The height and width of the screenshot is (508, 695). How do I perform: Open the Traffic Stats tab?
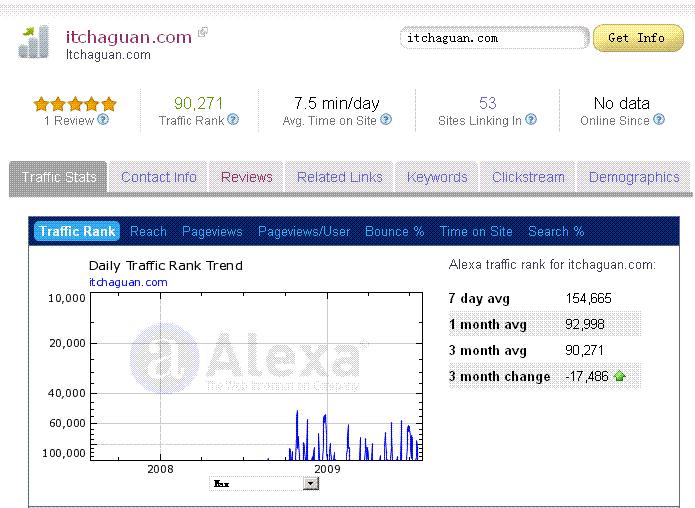pyautogui.click(x=59, y=177)
